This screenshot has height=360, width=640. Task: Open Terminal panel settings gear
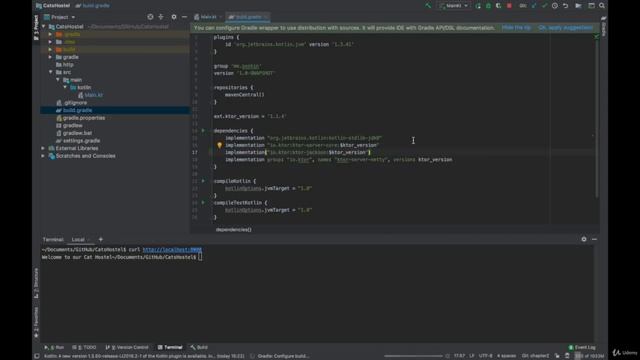[584, 239]
